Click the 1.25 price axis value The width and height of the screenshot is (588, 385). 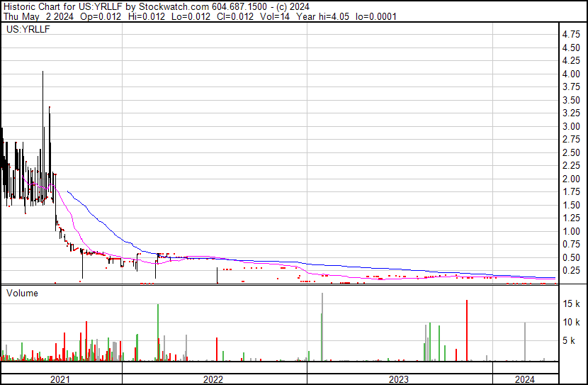tap(571, 218)
